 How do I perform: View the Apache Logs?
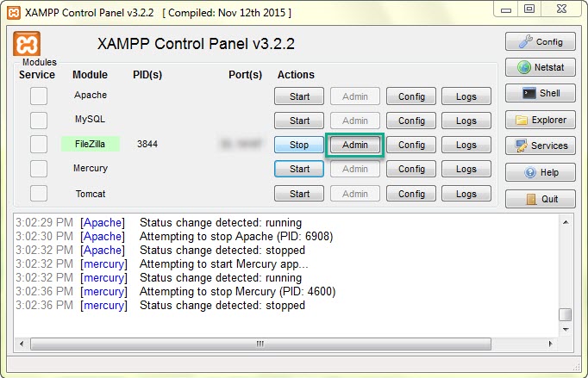[466, 96]
